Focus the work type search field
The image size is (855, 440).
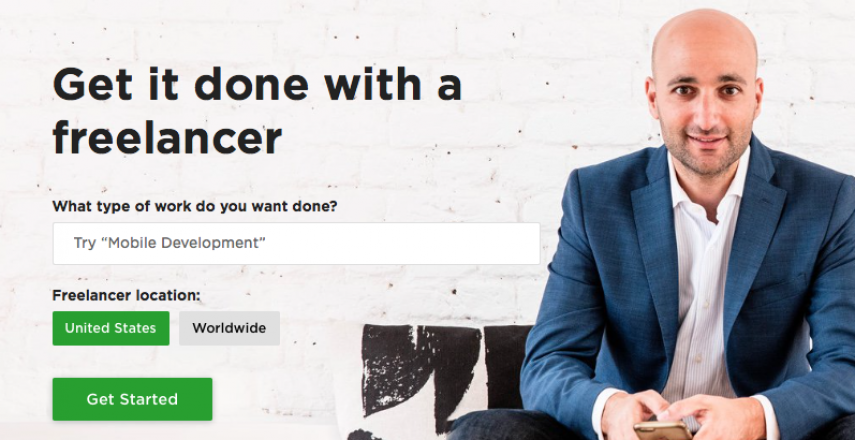(296, 243)
